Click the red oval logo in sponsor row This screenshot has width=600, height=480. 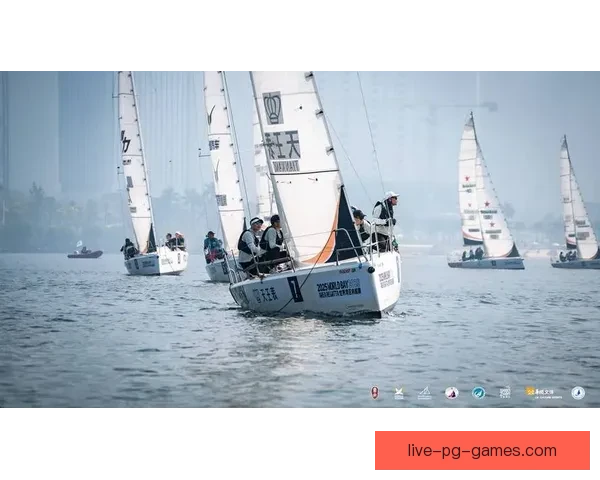tap(375, 393)
